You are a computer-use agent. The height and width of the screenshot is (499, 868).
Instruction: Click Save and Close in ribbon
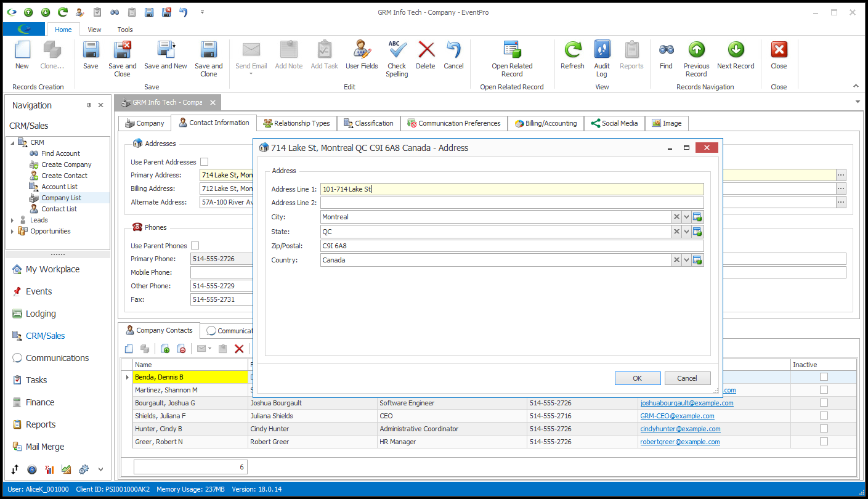tap(122, 59)
